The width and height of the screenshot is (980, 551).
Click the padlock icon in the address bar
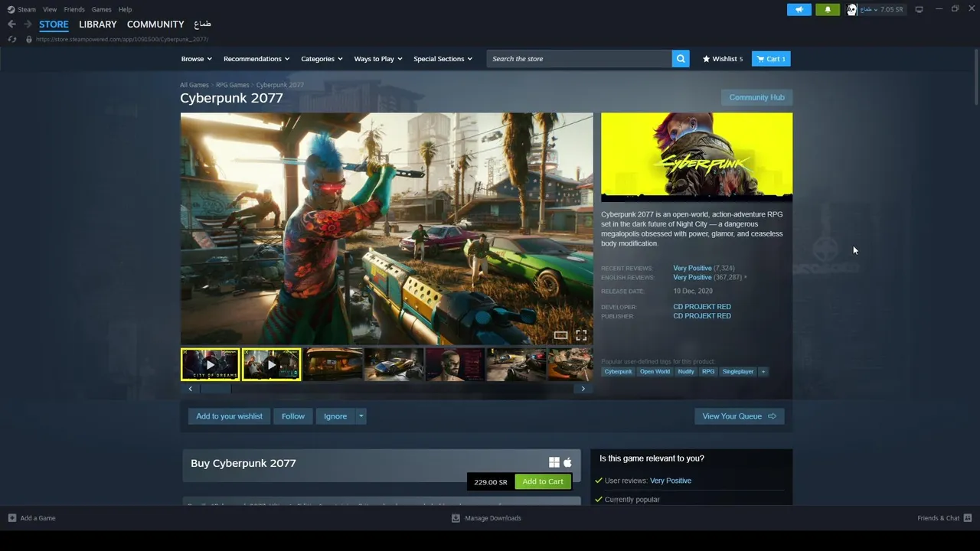tap(29, 39)
